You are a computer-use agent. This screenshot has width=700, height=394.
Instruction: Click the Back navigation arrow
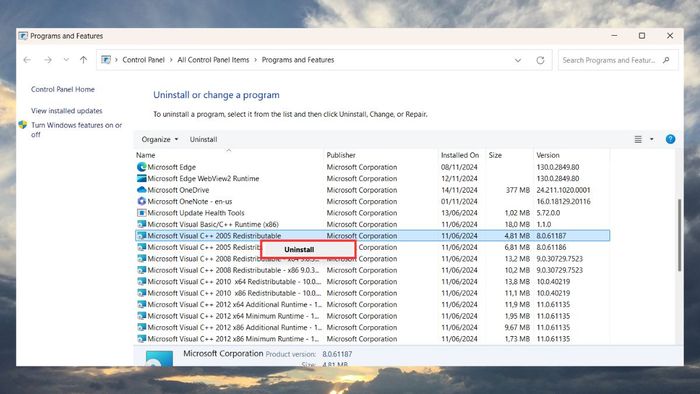click(x=27, y=60)
